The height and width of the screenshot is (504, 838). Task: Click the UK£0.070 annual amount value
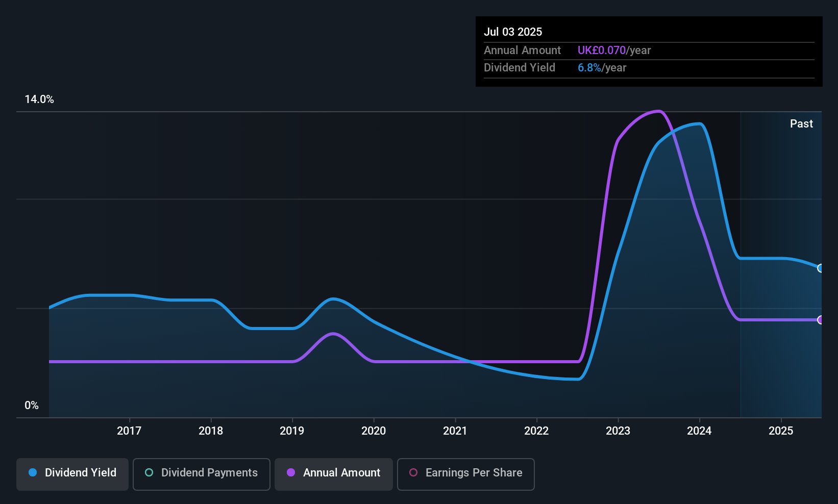click(x=602, y=51)
